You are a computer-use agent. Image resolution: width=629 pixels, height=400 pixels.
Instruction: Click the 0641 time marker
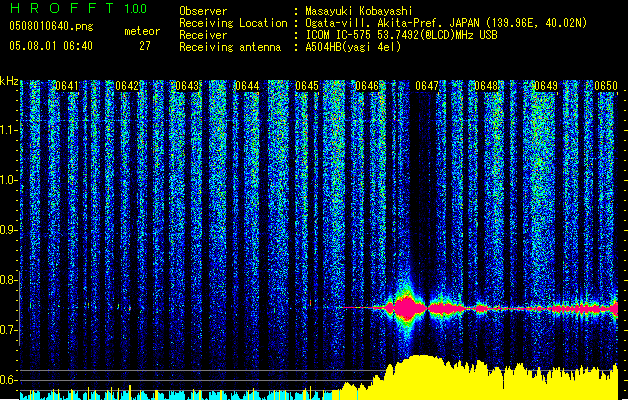pos(67,86)
